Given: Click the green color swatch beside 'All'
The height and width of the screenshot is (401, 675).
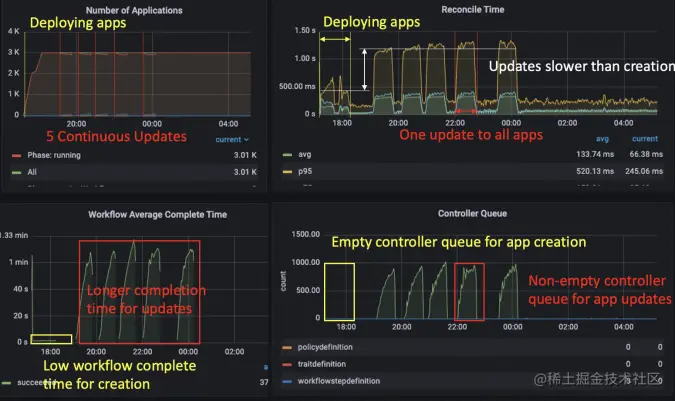Looking at the screenshot, I should coord(17,173).
